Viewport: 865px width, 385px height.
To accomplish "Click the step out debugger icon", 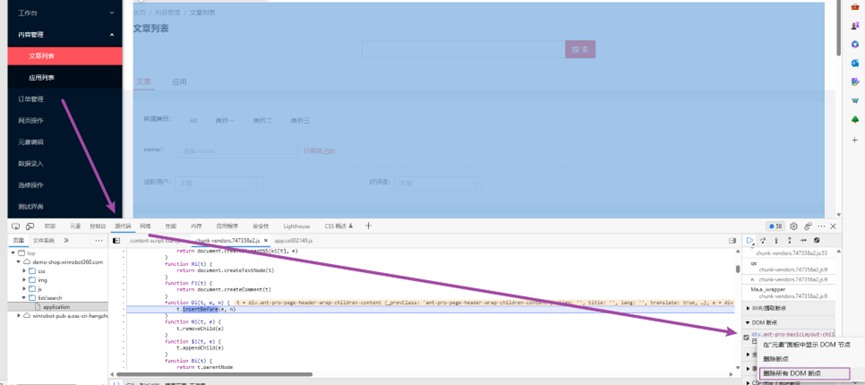I will point(789,240).
